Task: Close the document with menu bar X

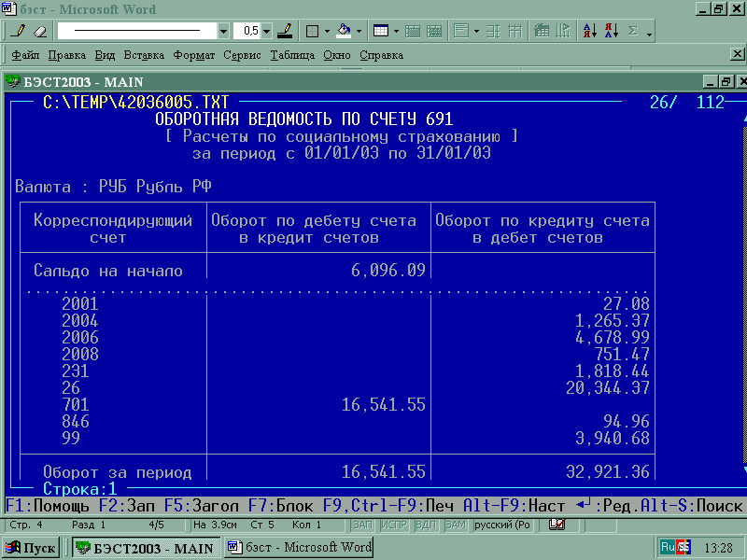Action: click(737, 54)
